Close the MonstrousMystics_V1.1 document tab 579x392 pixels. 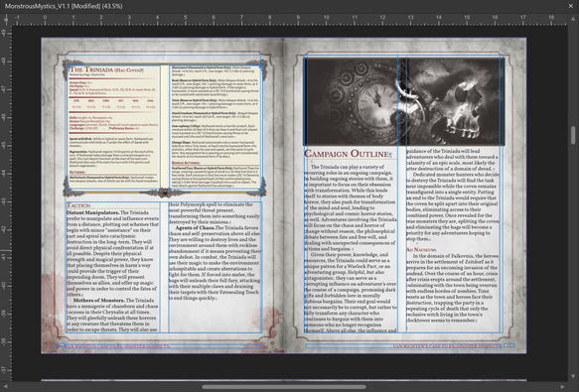pos(571,6)
